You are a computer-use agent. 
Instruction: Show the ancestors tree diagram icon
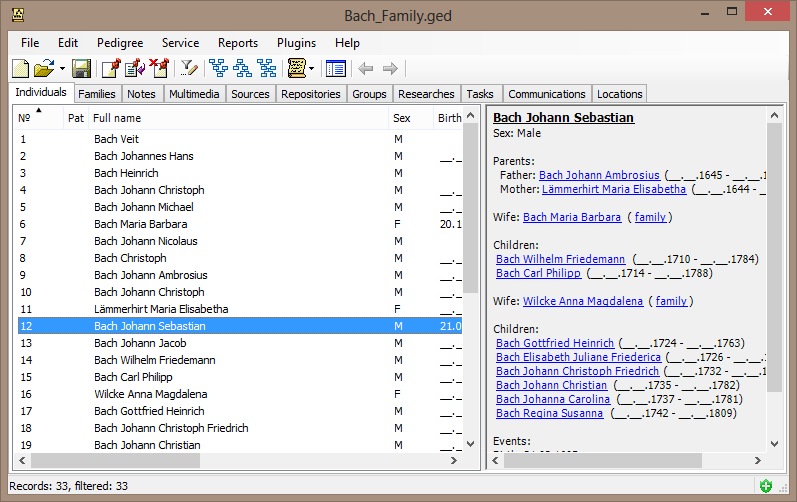coord(218,69)
